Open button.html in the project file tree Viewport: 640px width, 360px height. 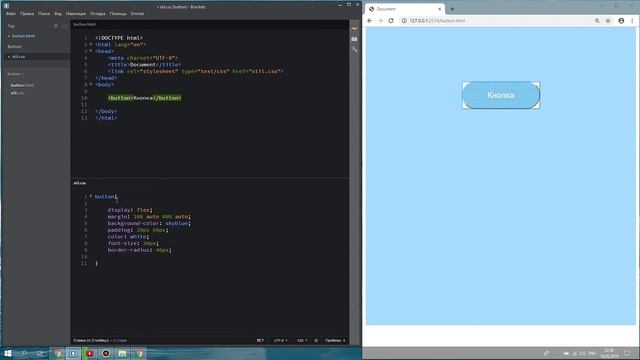tap(22, 85)
